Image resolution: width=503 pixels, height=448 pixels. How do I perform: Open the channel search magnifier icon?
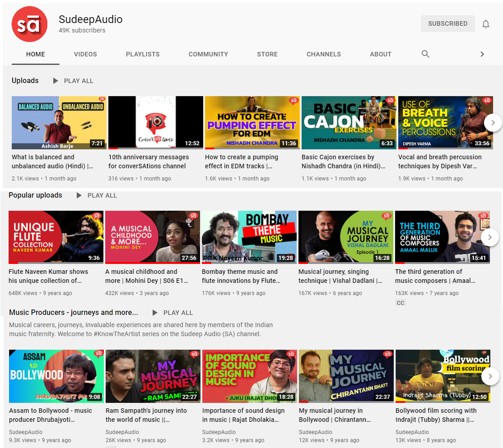tap(425, 54)
